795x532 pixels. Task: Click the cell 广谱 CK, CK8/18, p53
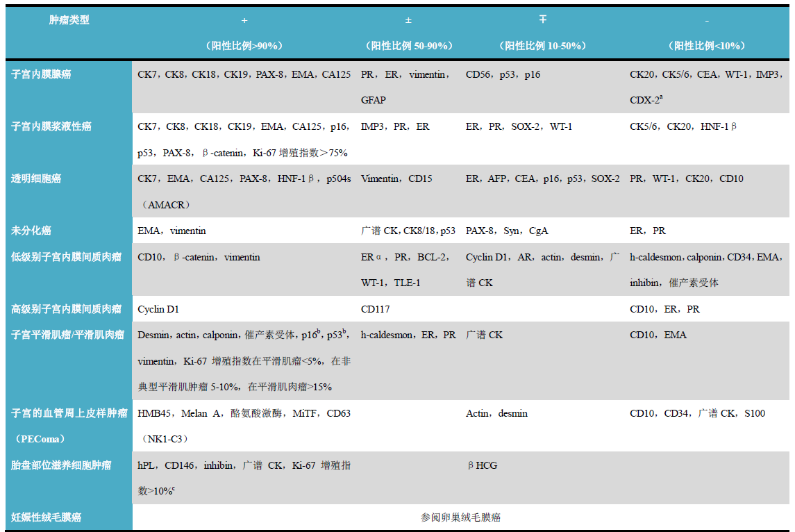(x=408, y=231)
